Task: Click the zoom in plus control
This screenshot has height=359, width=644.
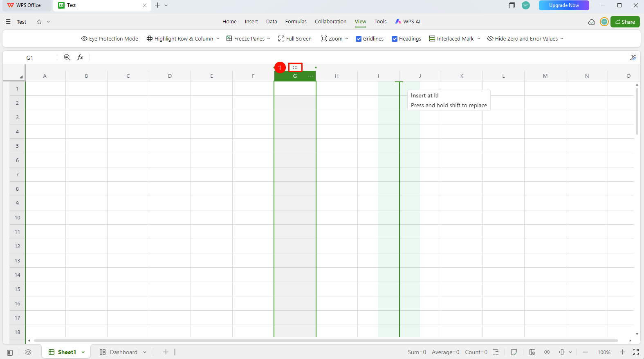Action: [622, 352]
